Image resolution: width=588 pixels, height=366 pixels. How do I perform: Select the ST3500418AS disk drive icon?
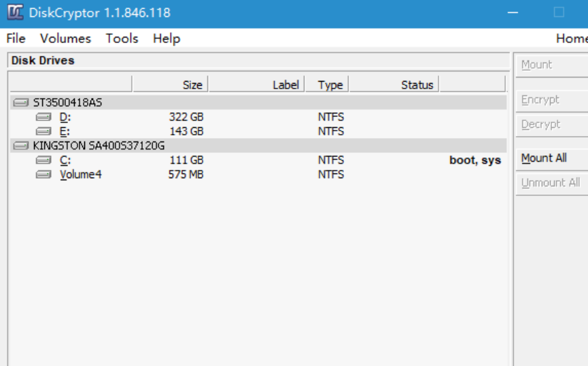tap(21, 103)
